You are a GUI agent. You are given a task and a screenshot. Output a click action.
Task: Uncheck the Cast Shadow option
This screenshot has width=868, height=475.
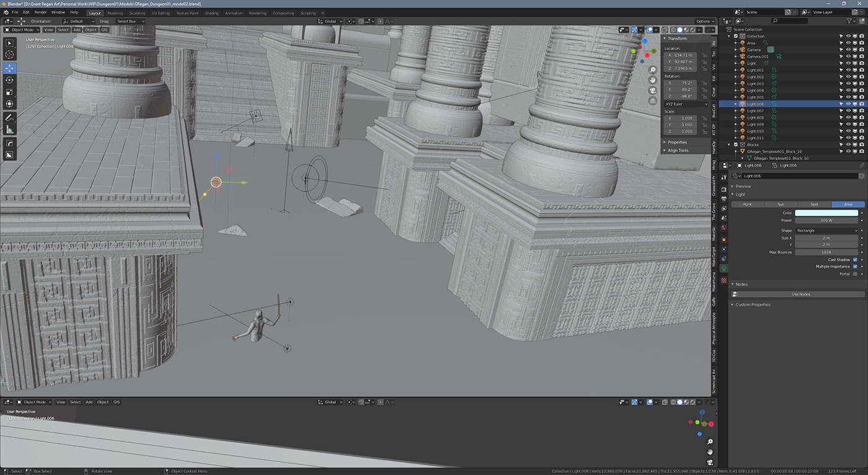855,259
